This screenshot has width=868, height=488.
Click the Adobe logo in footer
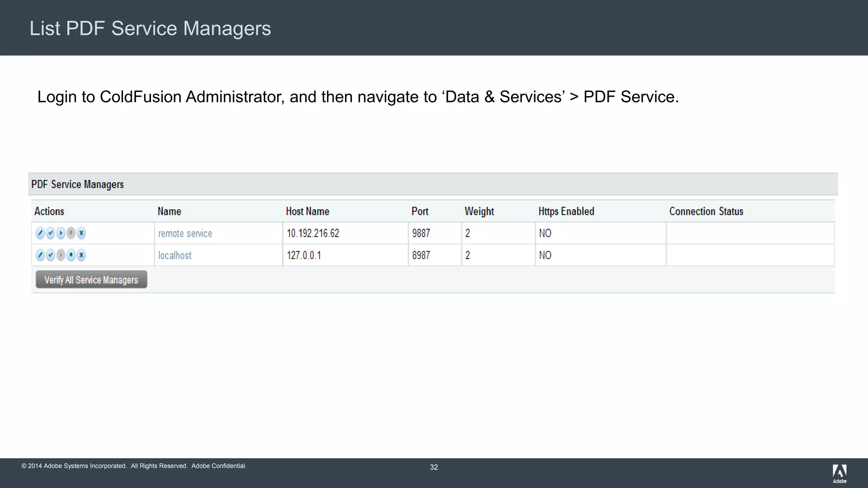coord(840,474)
